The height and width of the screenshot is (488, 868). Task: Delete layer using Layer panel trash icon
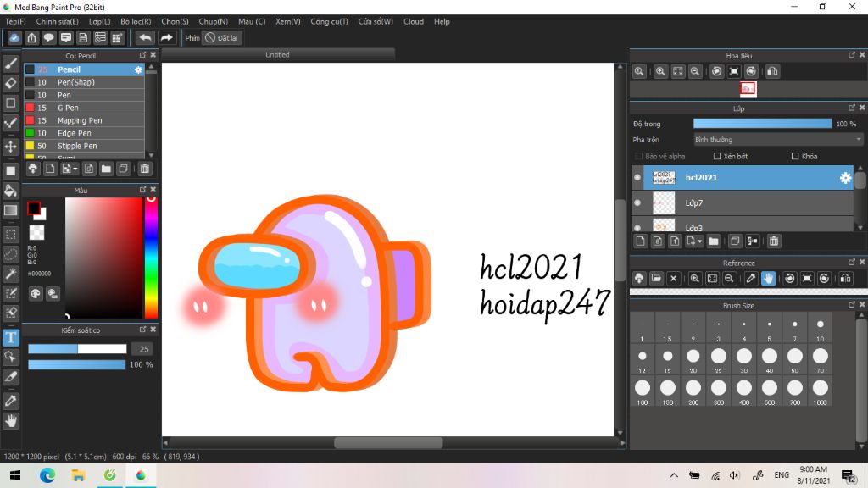point(774,241)
